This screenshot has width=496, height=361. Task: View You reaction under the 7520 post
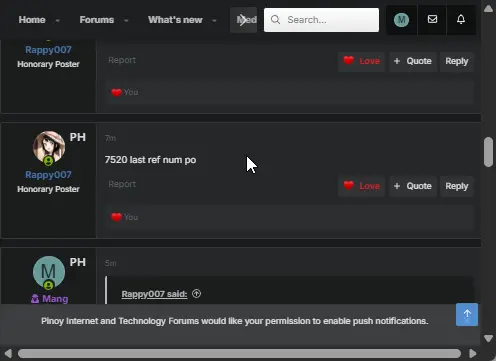[131, 217]
